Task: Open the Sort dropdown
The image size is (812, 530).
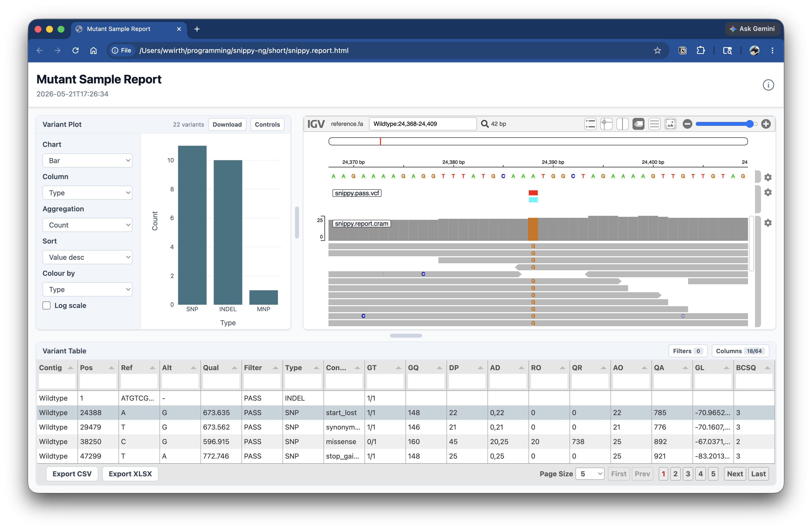Action: pyautogui.click(x=87, y=257)
